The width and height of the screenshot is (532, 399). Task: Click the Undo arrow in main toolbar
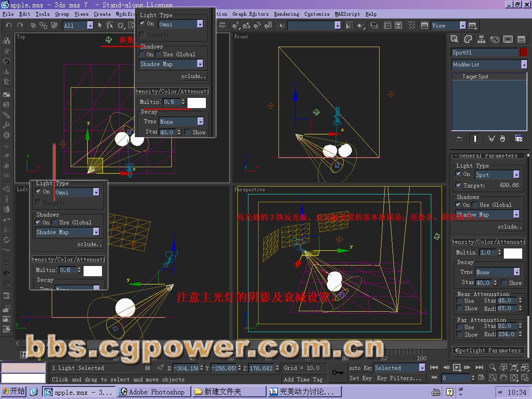pyautogui.click(x=9, y=25)
